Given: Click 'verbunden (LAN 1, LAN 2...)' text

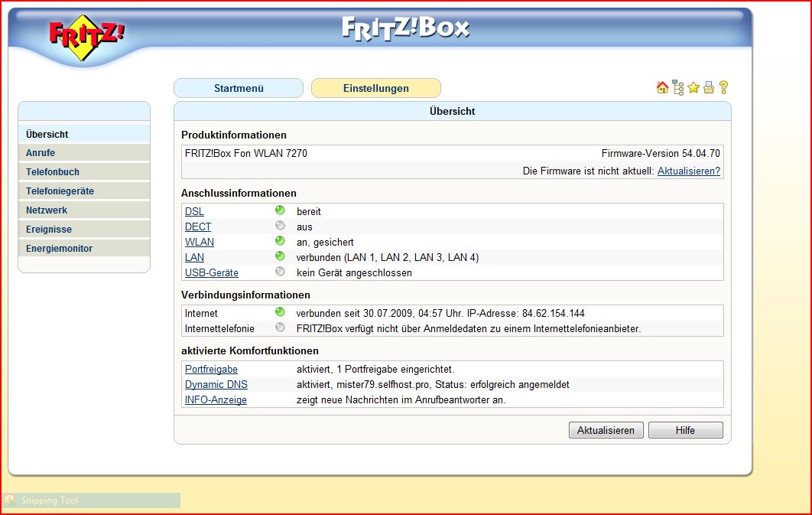Looking at the screenshot, I should pos(388,257).
